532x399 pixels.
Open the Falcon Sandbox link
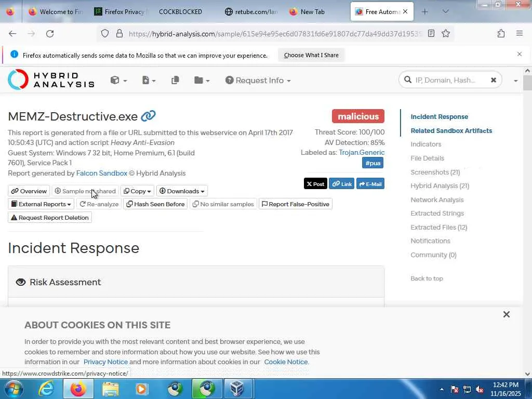[101, 173]
